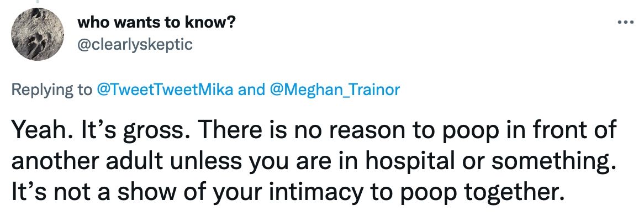The width and height of the screenshot is (644, 221).
Task: Click the word 'and' between the mentions
Action: [251, 89]
